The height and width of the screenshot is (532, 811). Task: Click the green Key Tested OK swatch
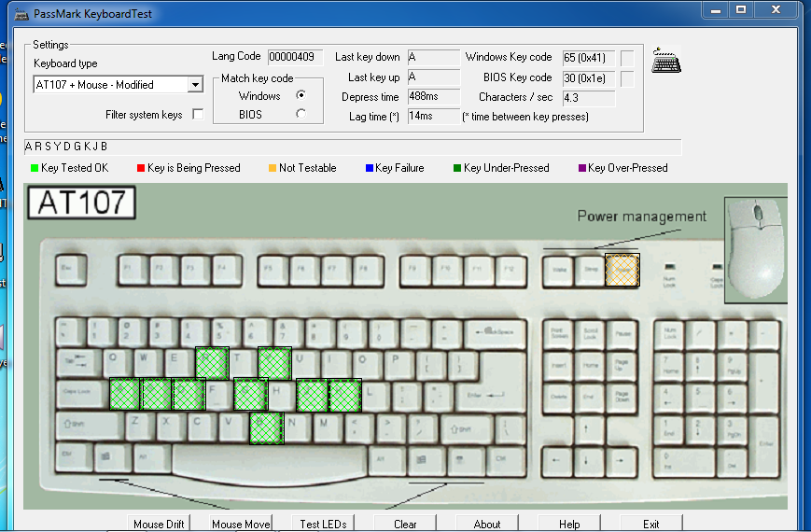click(x=35, y=168)
